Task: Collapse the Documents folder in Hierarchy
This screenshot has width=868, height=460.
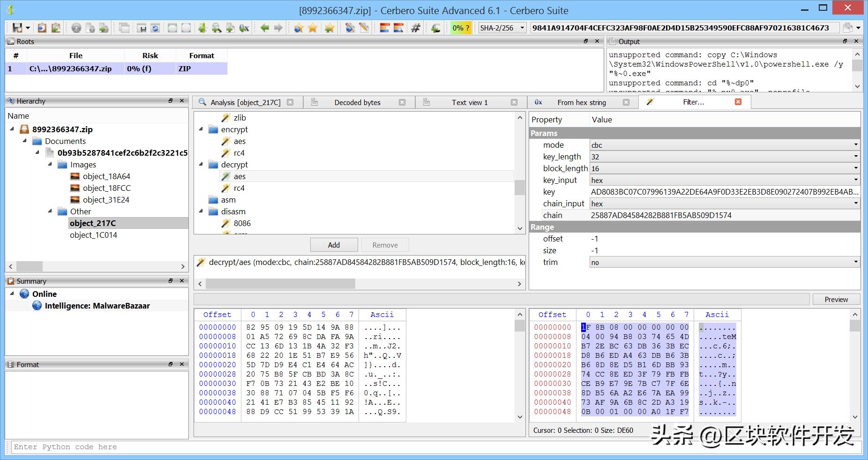Action: tap(25, 141)
